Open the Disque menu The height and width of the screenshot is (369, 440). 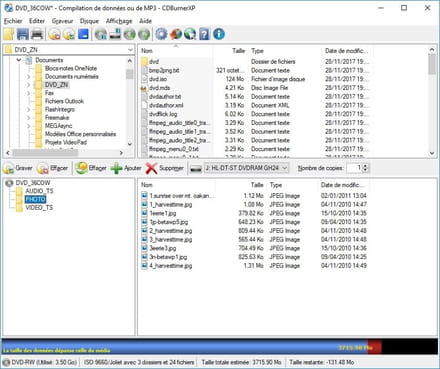click(89, 21)
